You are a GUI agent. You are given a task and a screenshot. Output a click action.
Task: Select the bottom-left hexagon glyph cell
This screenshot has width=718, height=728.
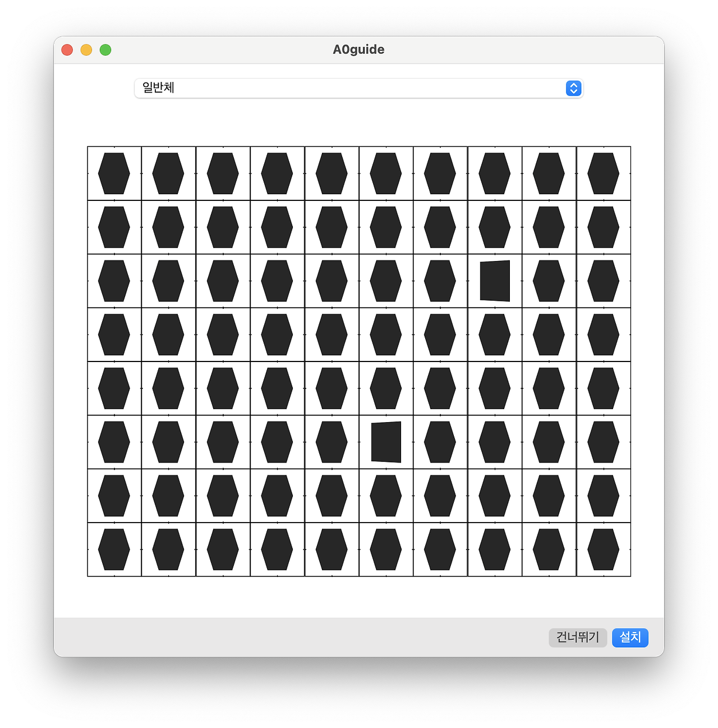114,550
